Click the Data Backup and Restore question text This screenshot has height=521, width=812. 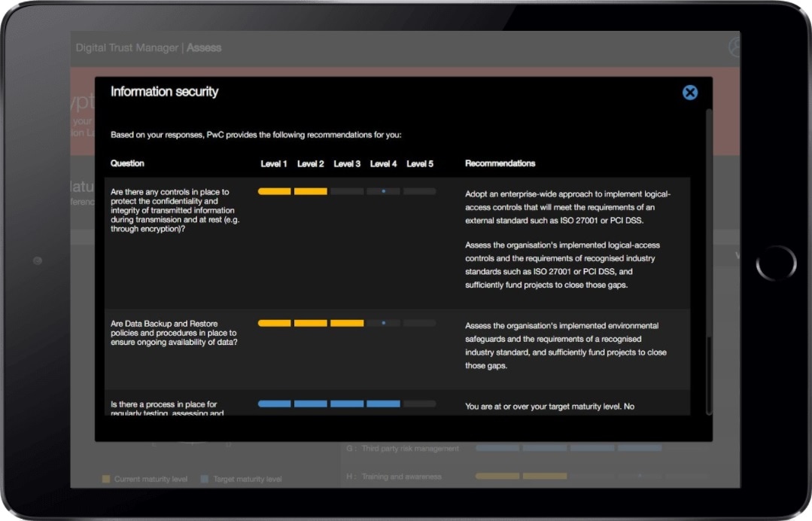coord(174,333)
